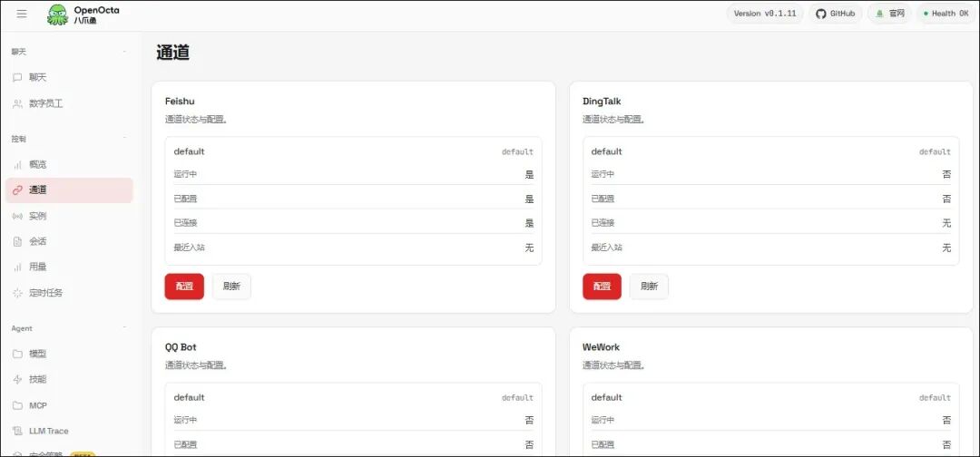The height and width of the screenshot is (457, 980).
Task: Open 定时任务 scheduled tasks page
Action: (69, 293)
